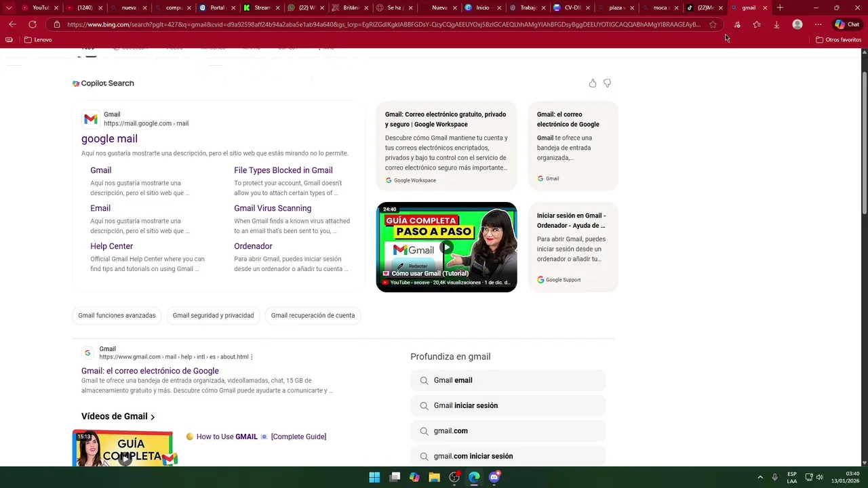Close the current gmail tab
Viewport: 868px width, 488px height.
coord(765,7)
